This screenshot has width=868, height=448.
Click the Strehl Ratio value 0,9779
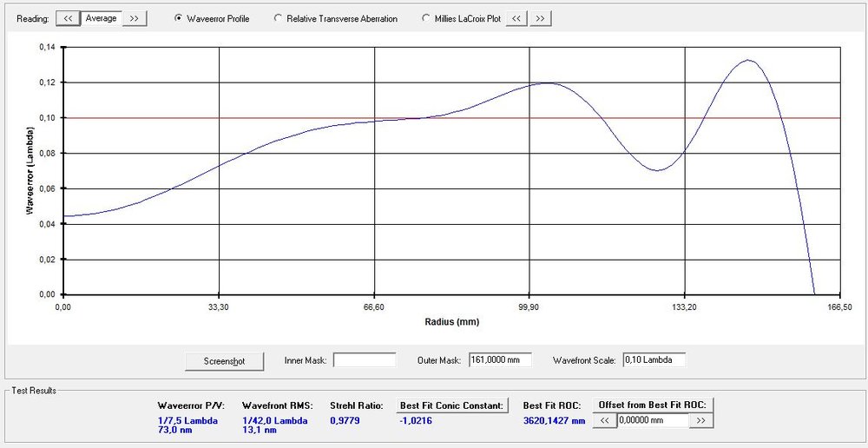[x=345, y=421]
